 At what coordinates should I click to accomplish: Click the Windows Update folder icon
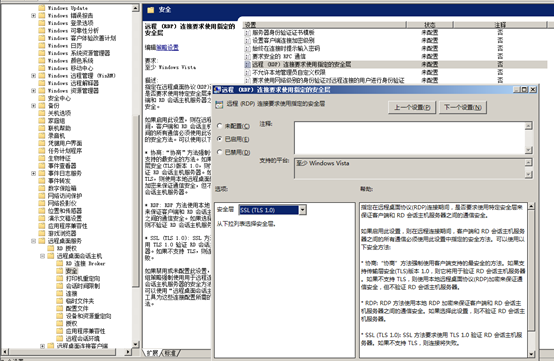(42, 8)
